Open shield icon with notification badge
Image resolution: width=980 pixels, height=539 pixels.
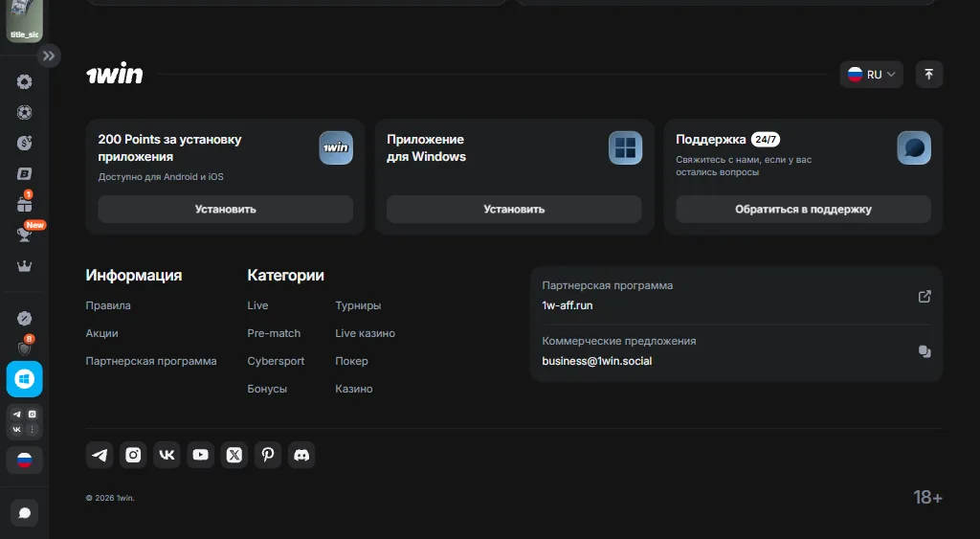(24, 348)
